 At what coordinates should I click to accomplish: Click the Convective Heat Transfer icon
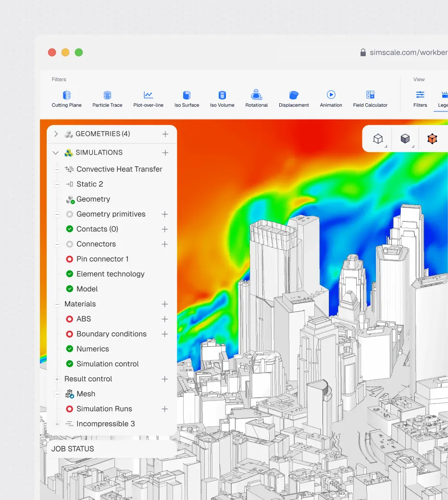click(69, 169)
